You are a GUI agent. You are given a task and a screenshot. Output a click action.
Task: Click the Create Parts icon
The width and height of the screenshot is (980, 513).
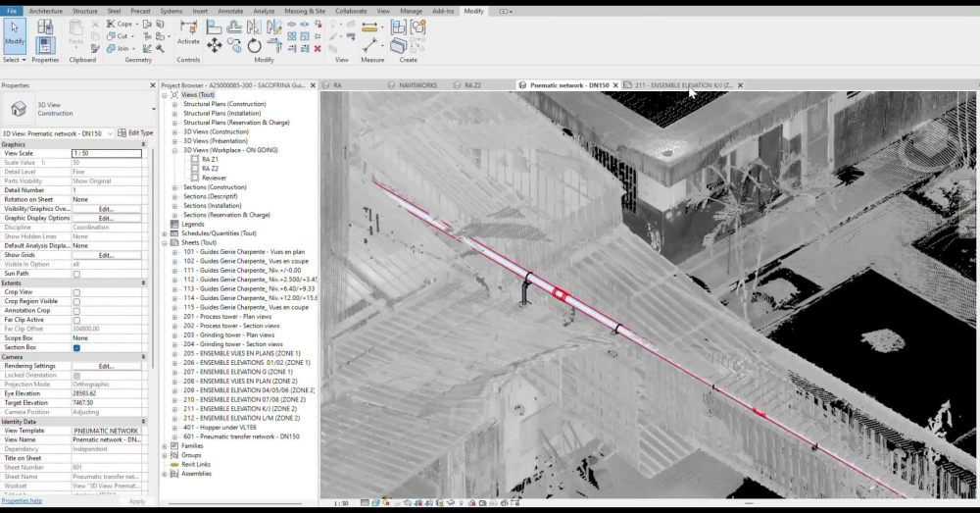[x=398, y=45]
